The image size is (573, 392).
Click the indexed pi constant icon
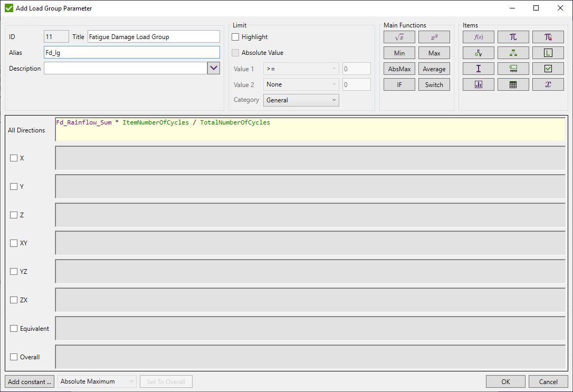548,36
